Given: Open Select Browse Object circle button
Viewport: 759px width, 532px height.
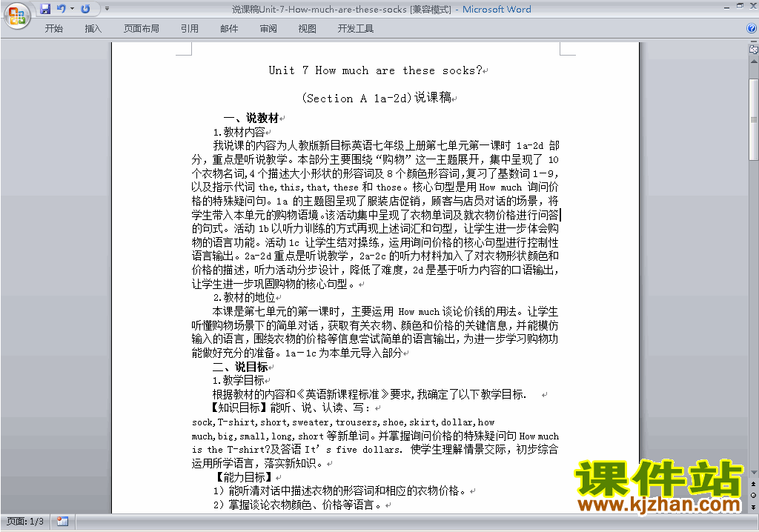Looking at the screenshot, I should click(x=753, y=495).
